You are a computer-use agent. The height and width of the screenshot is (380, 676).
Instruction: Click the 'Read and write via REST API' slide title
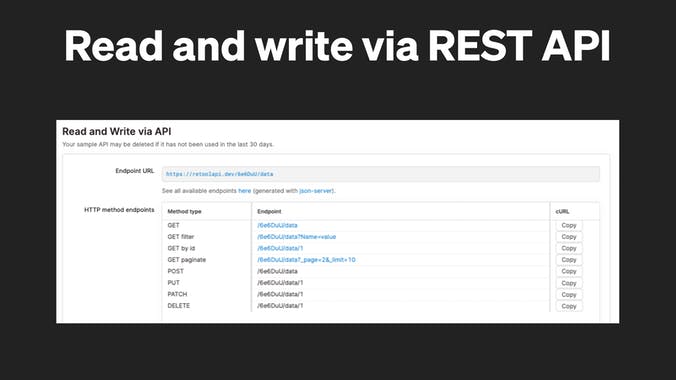338,46
